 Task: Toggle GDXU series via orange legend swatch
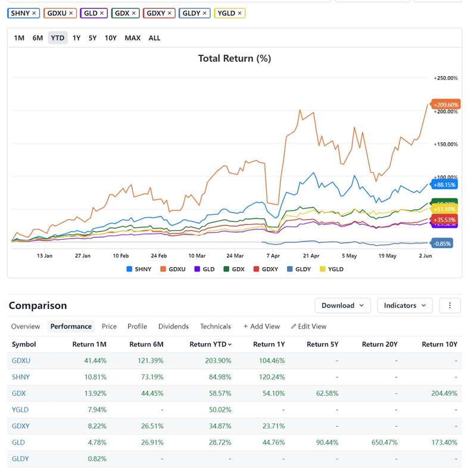coord(163,269)
